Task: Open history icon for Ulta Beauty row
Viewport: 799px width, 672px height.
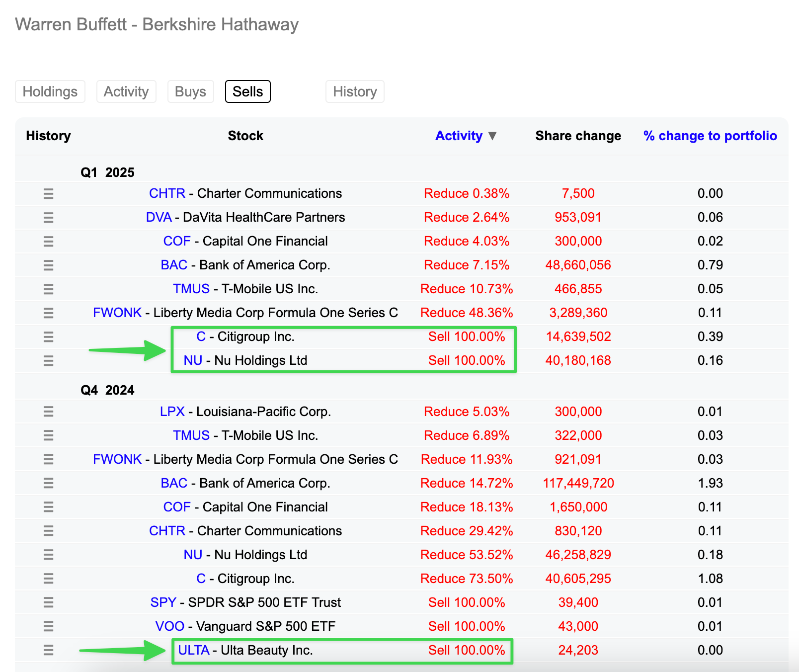Action: click(x=48, y=650)
